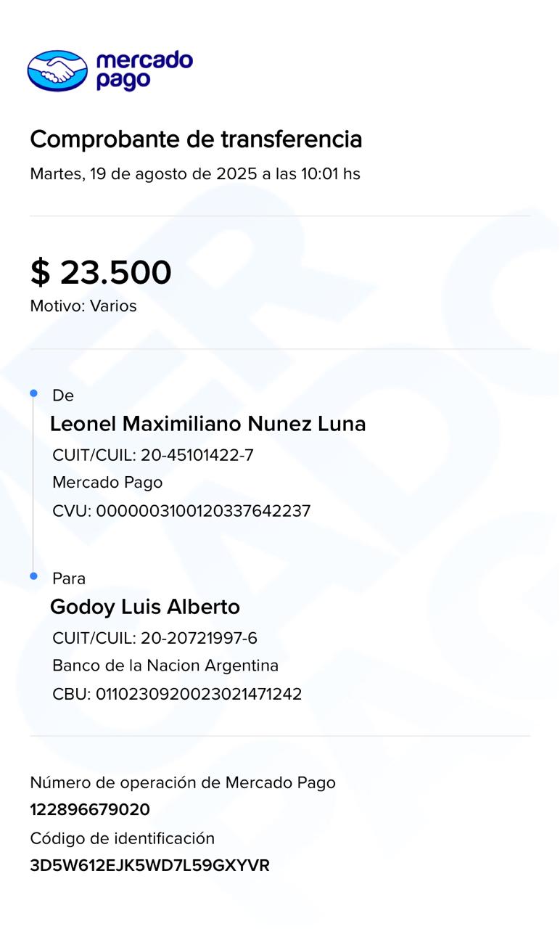Click the Motivo: Varios label
This screenshot has height=929, width=560.
[x=83, y=306]
